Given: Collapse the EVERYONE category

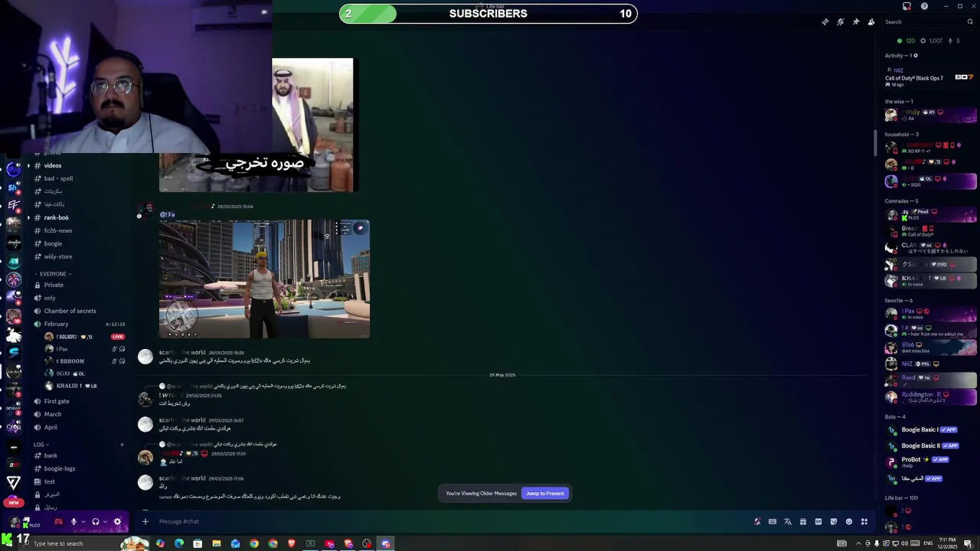Looking at the screenshot, I should click(x=53, y=274).
